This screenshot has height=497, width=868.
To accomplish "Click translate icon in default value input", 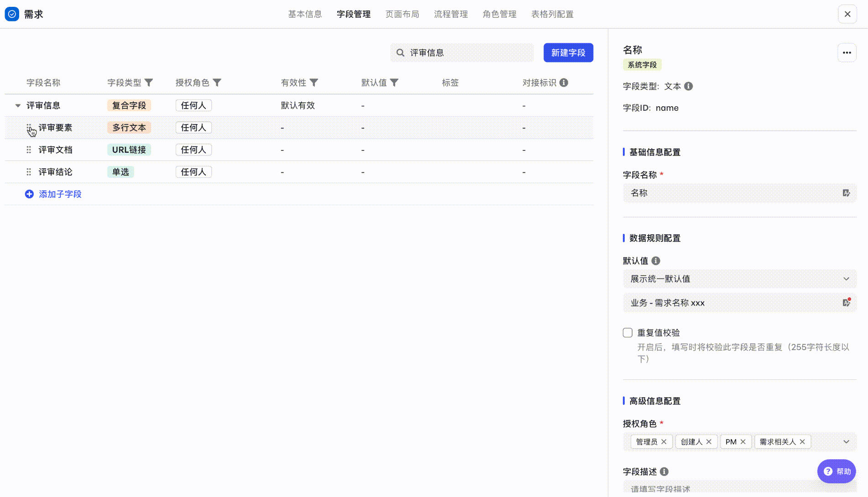I will click(846, 303).
